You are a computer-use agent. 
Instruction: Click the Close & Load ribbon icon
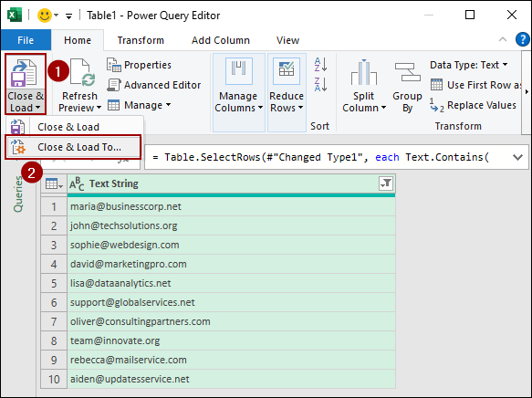pyautogui.click(x=24, y=73)
